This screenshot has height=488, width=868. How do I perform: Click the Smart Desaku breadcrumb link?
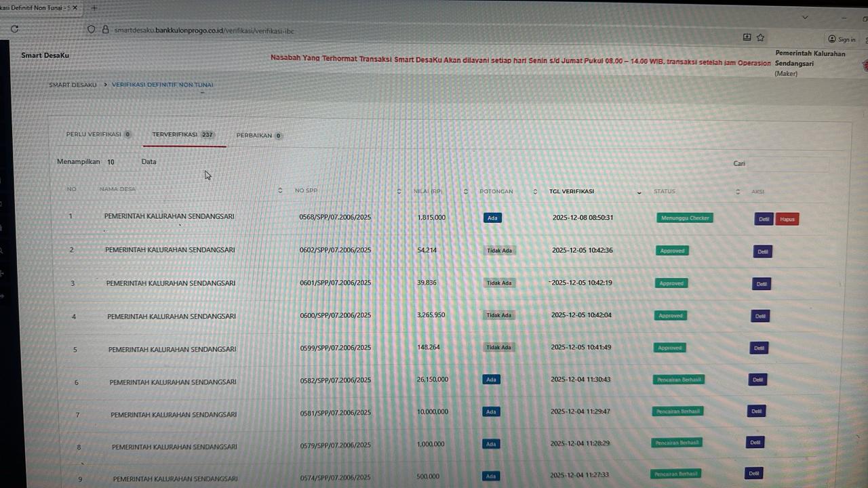tap(73, 85)
